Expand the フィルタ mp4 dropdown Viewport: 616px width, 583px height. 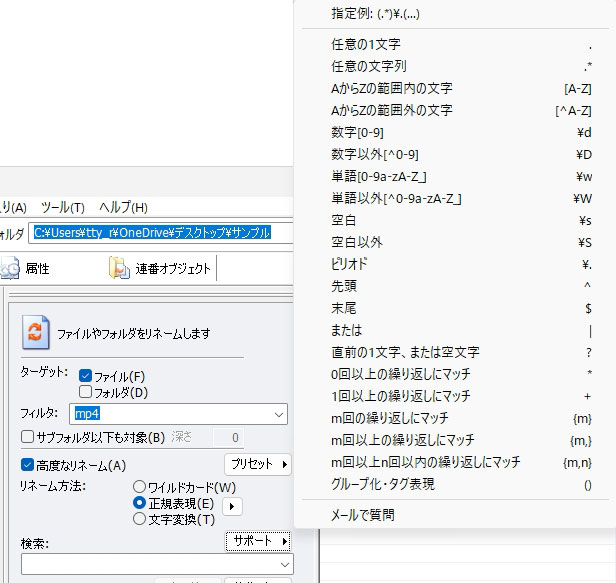(x=278, y=413)
